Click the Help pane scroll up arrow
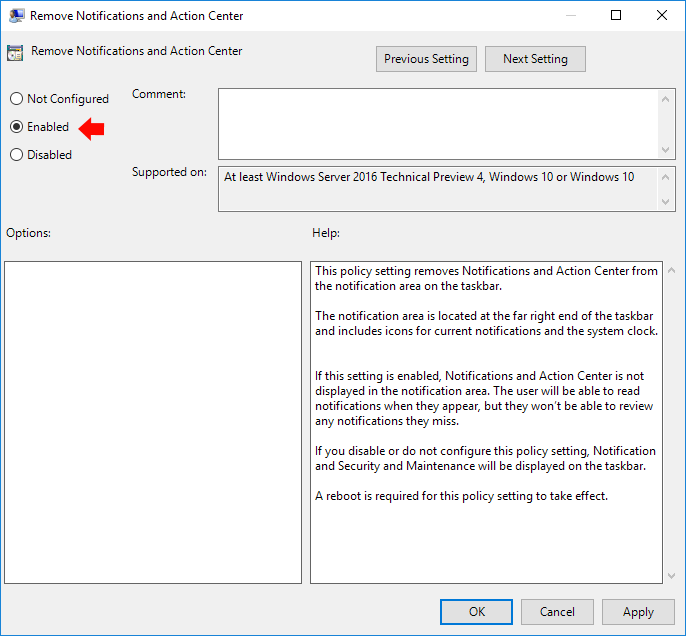 [x=671, y=270]
